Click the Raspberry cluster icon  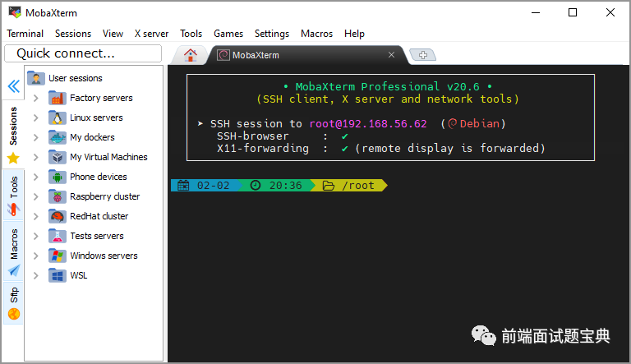[x=58, y=196]
